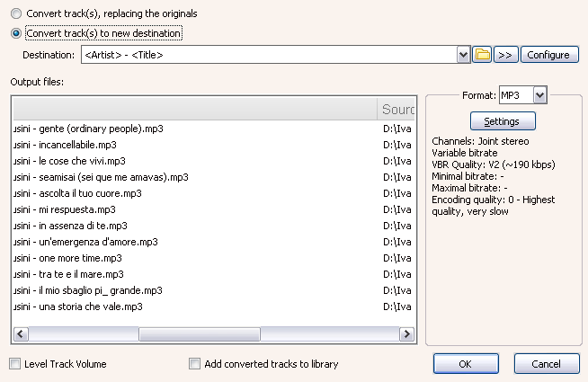Click the folder browse icon next to Destination

click(x=483, y=55)
